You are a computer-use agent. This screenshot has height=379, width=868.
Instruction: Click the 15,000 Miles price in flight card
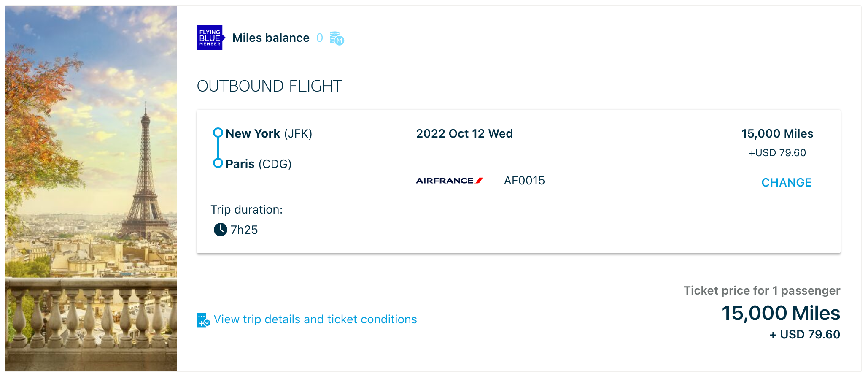777,134
